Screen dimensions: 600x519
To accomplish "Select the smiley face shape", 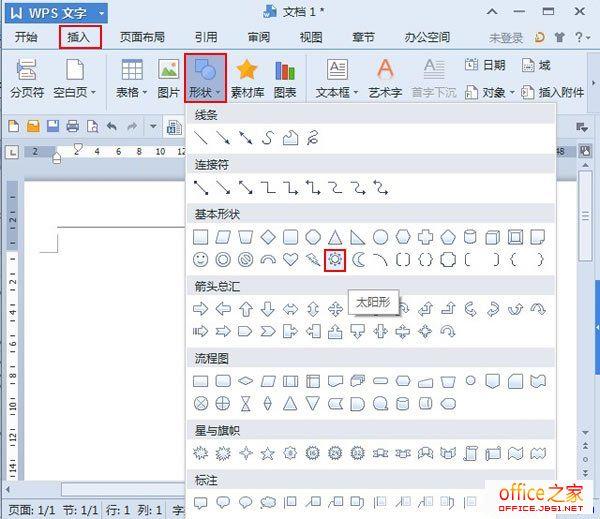I will click(201, 260).
